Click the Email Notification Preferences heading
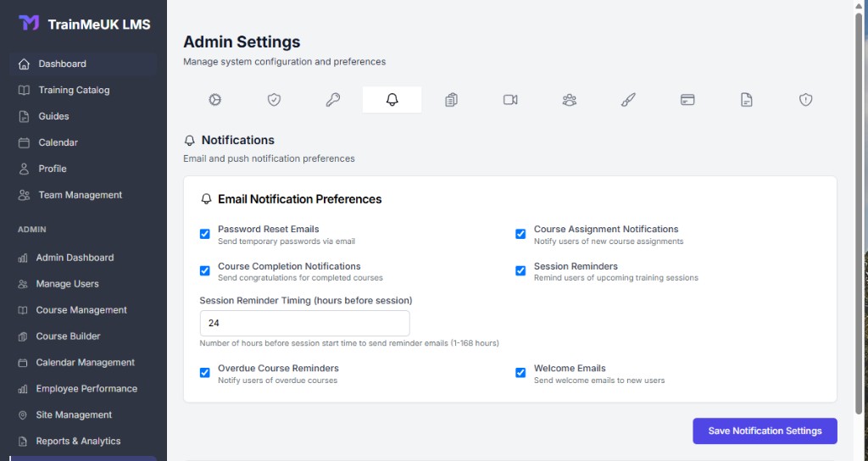 pos(299,199)
